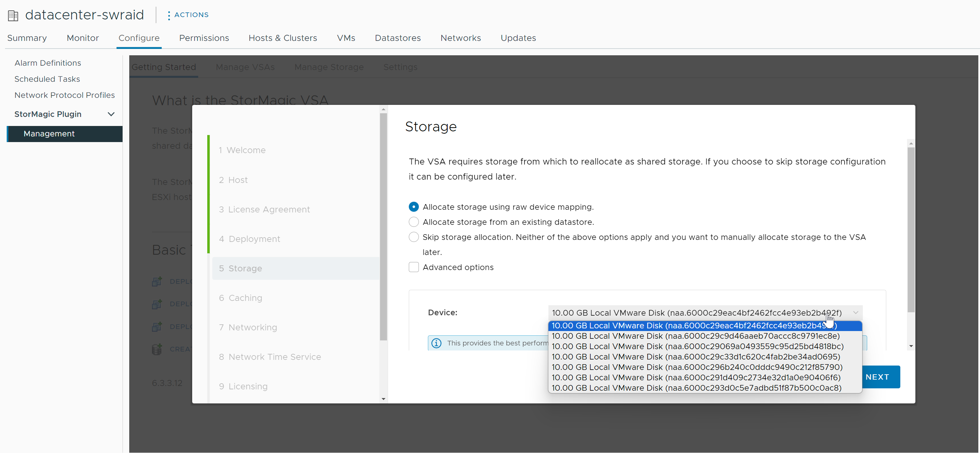Open the Networks tab
The height and width of the screenshot is (453, 980).
[460, 38]
